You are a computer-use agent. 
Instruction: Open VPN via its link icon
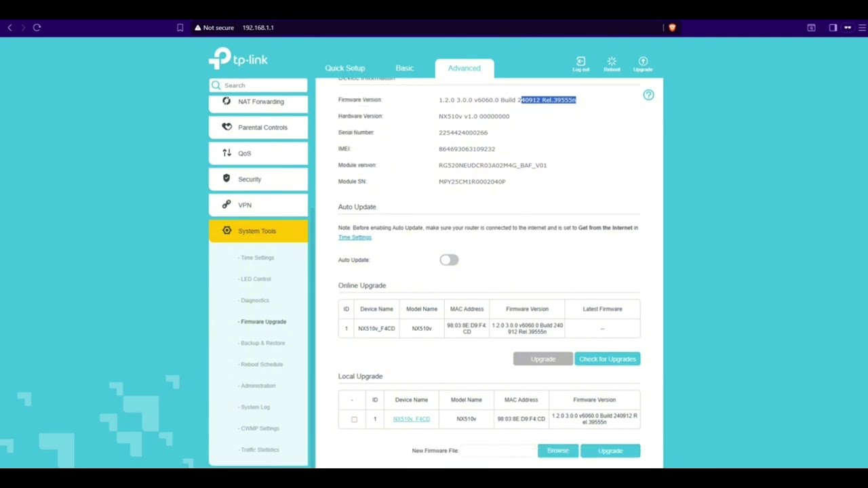point(226,205)
